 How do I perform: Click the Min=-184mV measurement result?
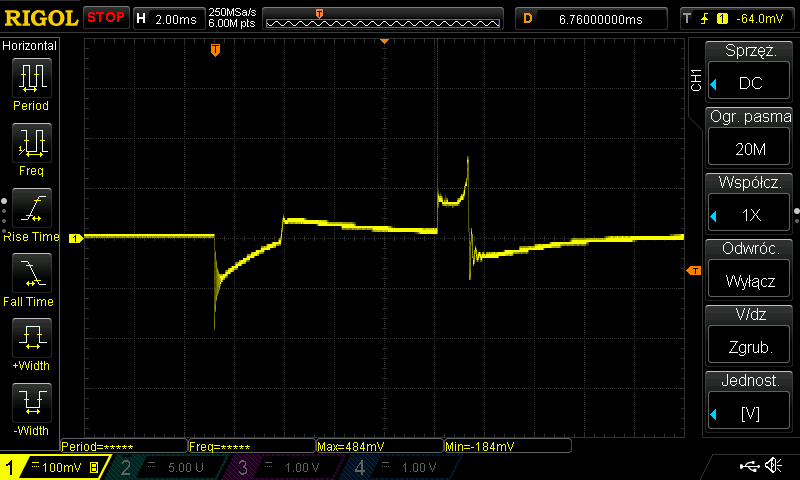coord(508,446)
